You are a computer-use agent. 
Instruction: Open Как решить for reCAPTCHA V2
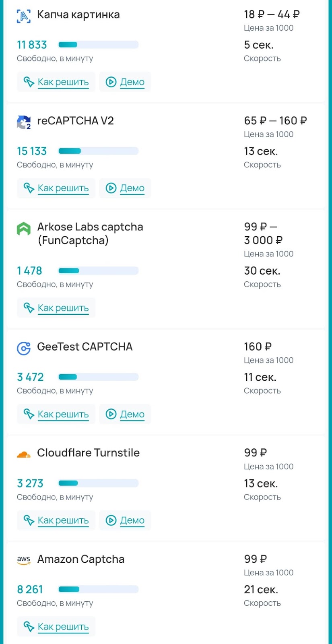click(x=56, y=188)
